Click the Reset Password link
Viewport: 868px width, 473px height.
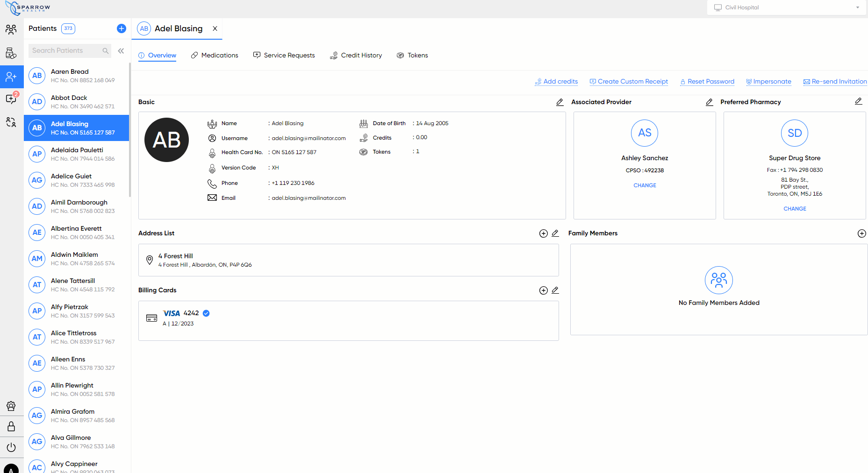point(707,81)
